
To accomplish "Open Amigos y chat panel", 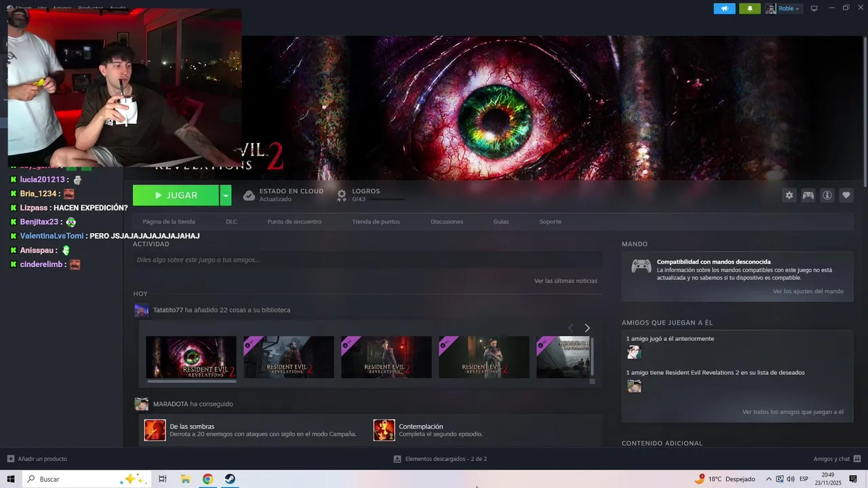I will coord(837,459).
